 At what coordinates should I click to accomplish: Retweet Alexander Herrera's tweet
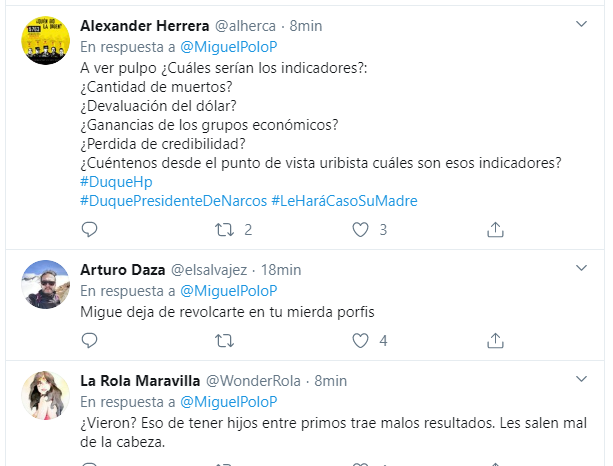(x=225, y=230)
